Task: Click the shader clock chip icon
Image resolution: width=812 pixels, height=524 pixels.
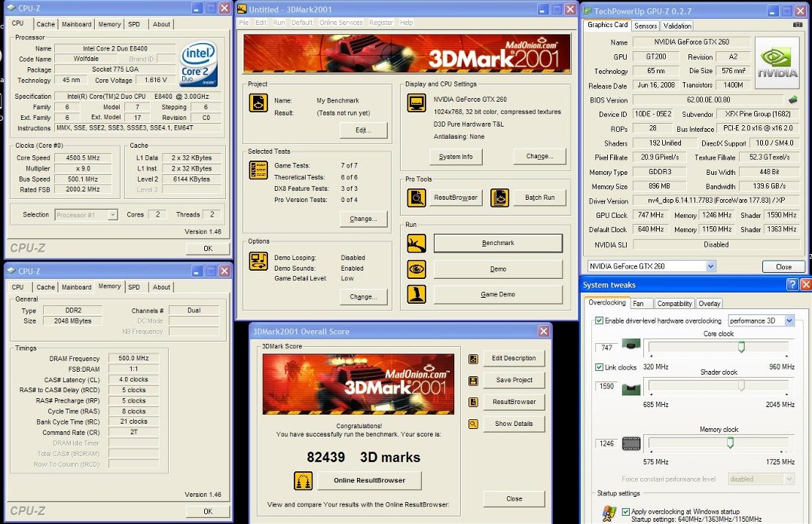Action: [630, 389]
